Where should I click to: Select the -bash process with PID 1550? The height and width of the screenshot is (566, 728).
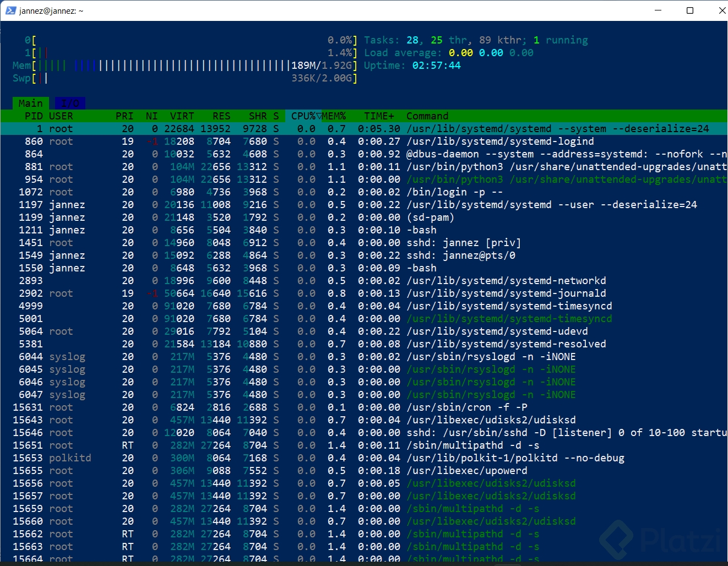coord(364,268)
